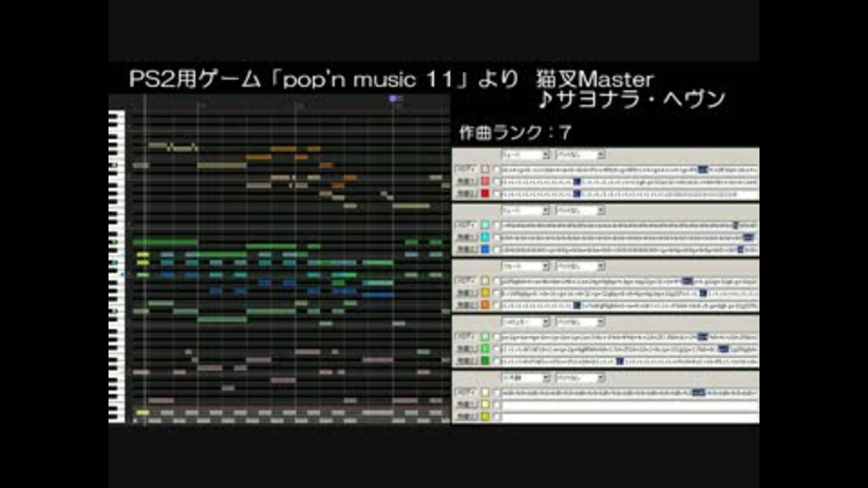Tick the chord 2 checkbox beside red swatch
The width and height of the screenshot is (868, 488).
pyautogui.click(x=496, y=193)
